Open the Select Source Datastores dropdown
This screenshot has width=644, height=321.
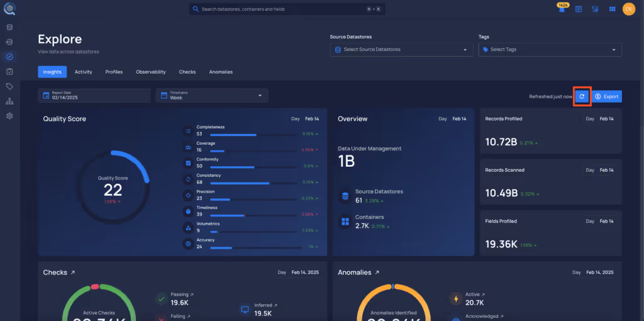[x=401, y=50]
